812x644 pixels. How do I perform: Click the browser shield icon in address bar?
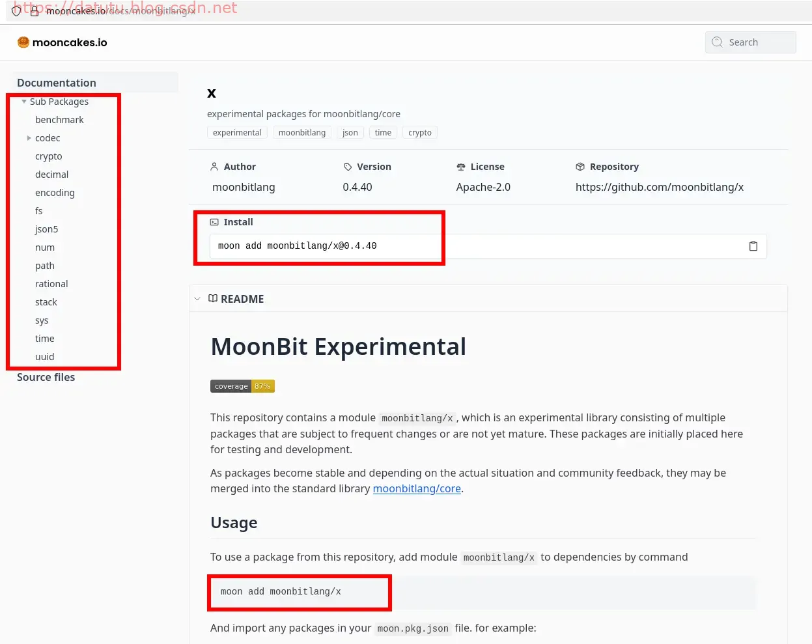click(16, 11)
